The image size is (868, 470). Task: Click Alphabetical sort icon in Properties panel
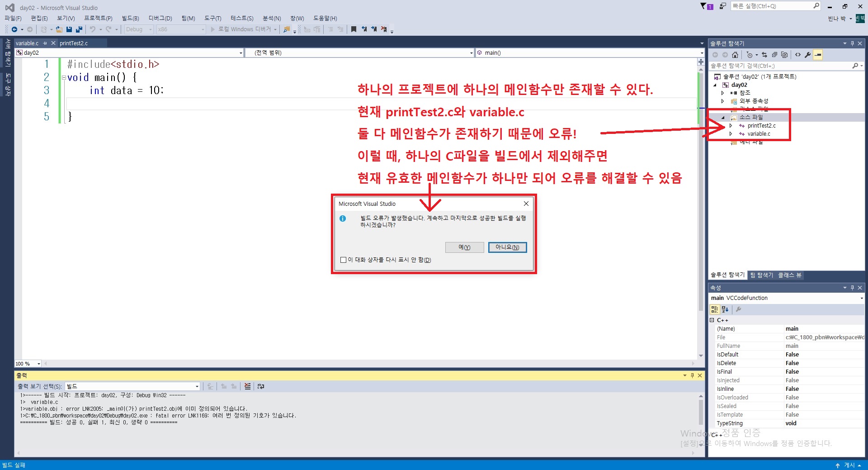[x=725, y=309]
